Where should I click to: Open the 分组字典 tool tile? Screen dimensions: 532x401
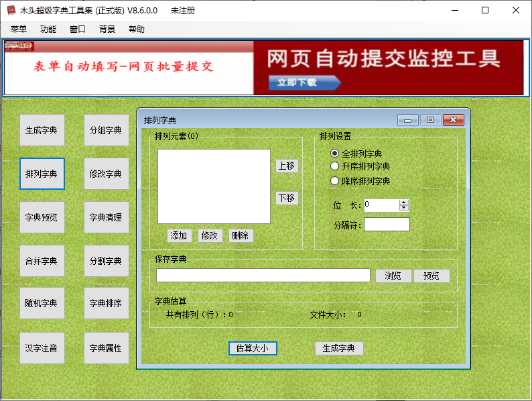click(x=107, y=130)
